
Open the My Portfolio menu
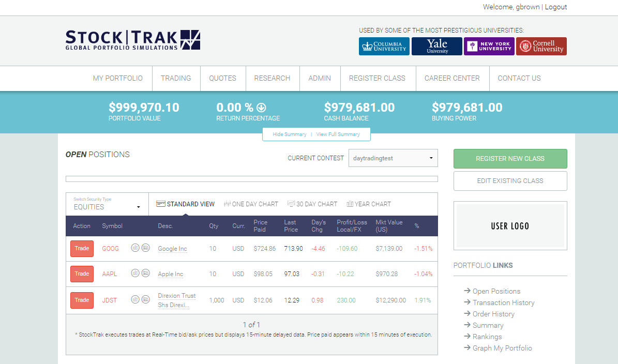[118, 79]
